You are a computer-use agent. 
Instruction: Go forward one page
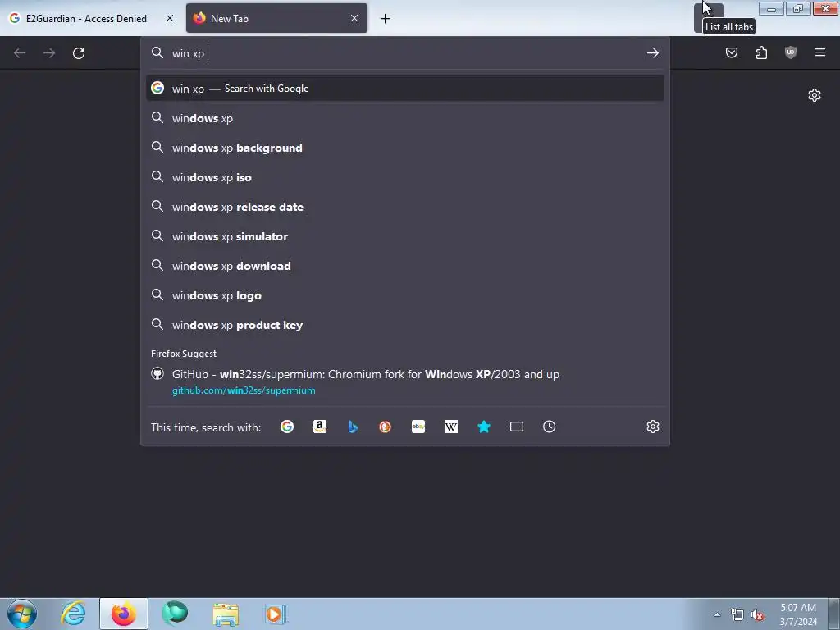pyautogui.click(x=49, y=53)
